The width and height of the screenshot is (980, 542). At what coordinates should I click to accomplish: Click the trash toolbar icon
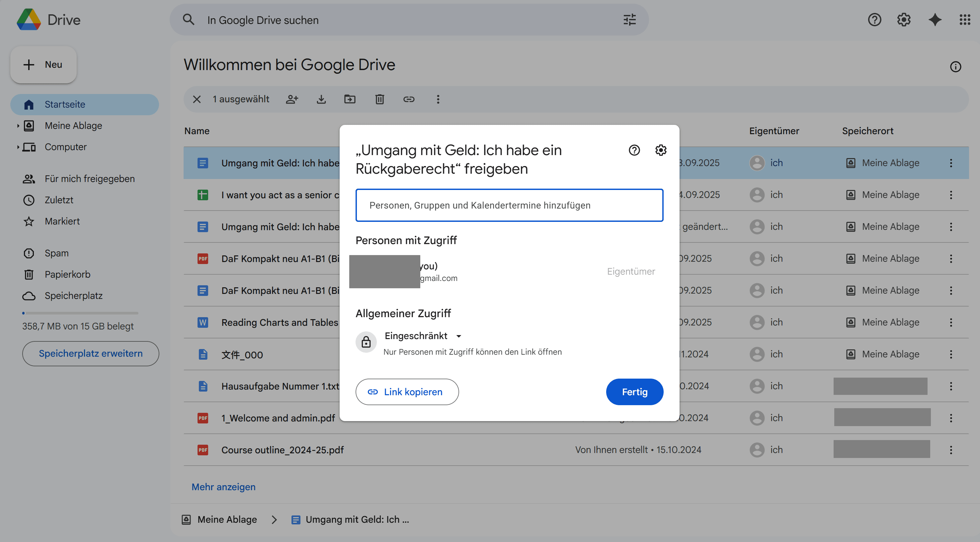379,99
